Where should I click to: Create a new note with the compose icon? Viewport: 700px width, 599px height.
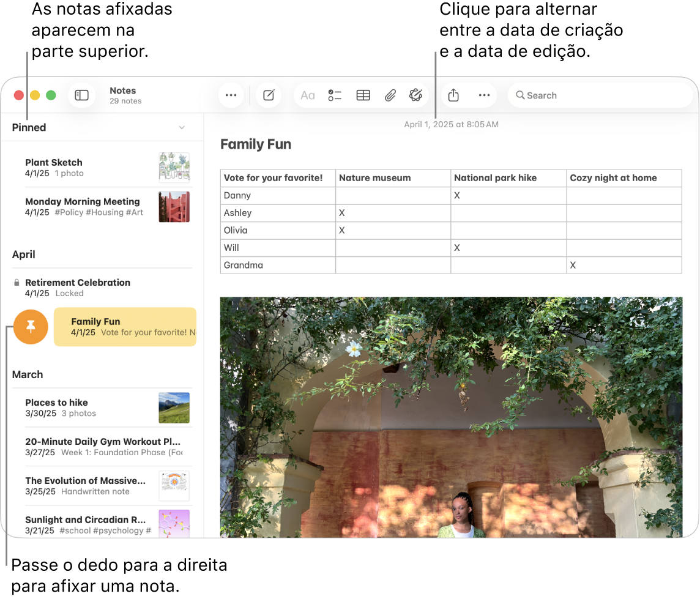coord(268,95)
